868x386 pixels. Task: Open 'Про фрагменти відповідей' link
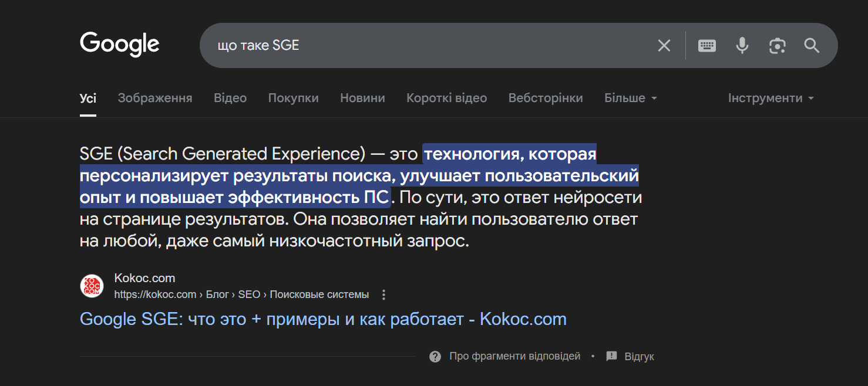coord(514,356)
